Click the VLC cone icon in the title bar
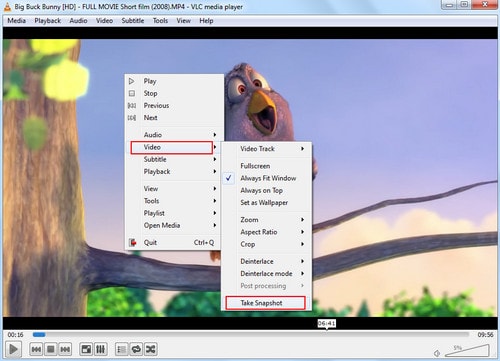500x361 pixels. point(7,7)
